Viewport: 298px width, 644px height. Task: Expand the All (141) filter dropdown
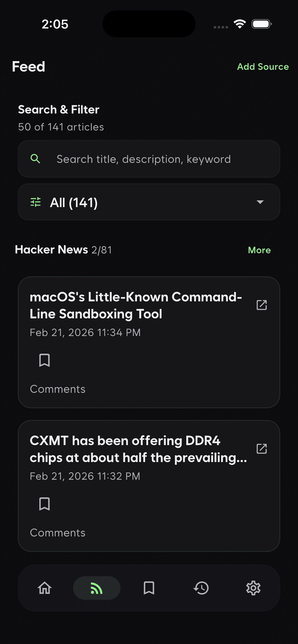pos(149,202)
